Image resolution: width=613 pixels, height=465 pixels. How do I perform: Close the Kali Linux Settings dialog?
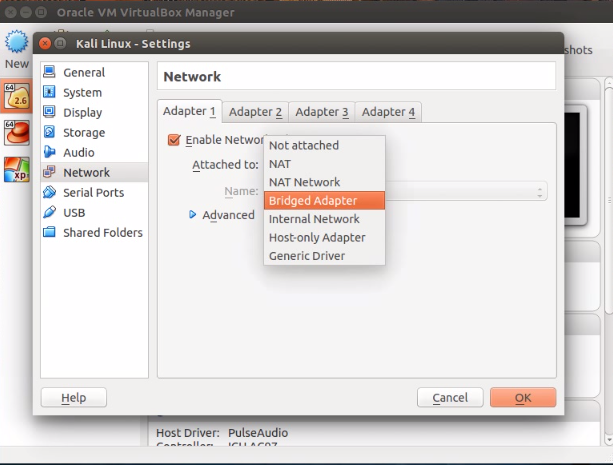45,43
